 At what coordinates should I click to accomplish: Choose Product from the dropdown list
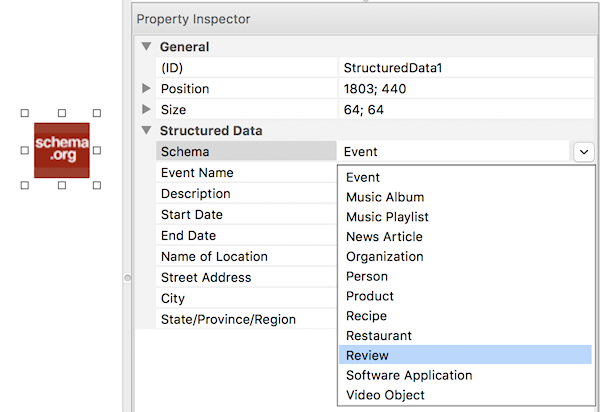pyautogui.click(x=370, y=296)
